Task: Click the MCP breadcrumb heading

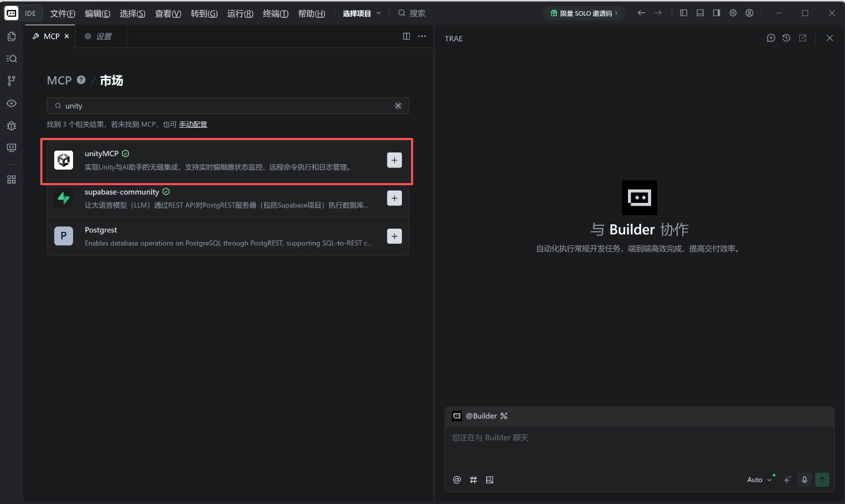Action: tap(59, 81)
